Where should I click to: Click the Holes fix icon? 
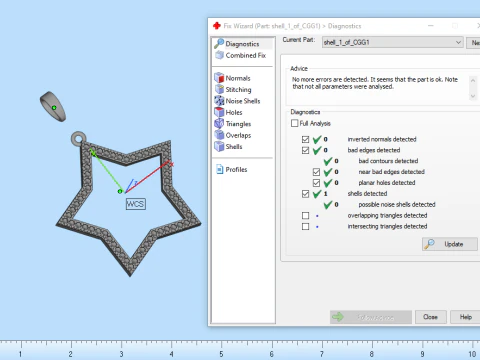[219, 112]
